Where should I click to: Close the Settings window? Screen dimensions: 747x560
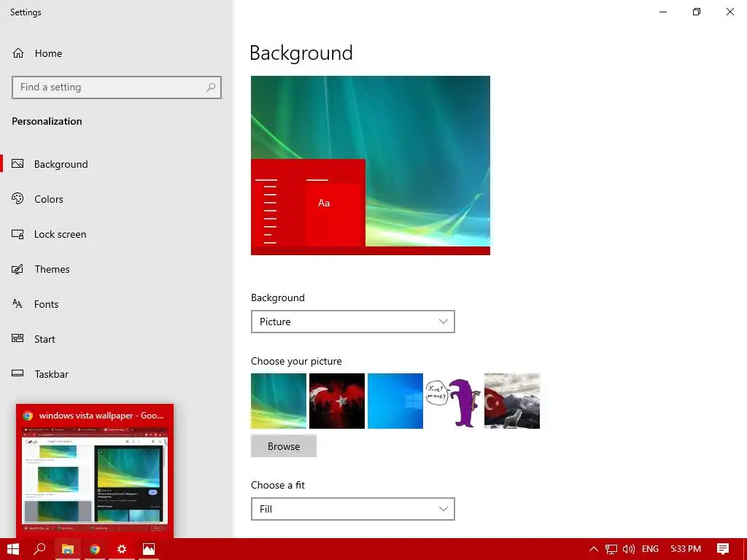pyautogui.click(x=729, y=12)
